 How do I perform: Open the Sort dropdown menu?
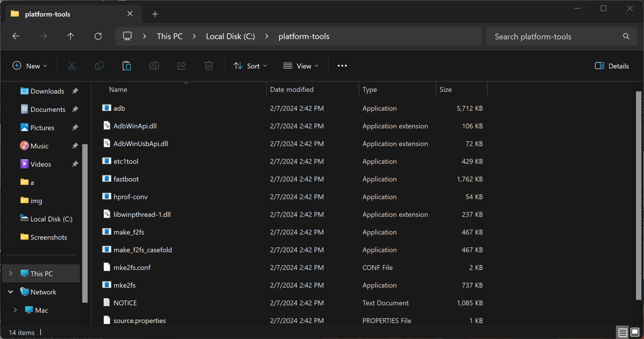click(x=250, y=66)
